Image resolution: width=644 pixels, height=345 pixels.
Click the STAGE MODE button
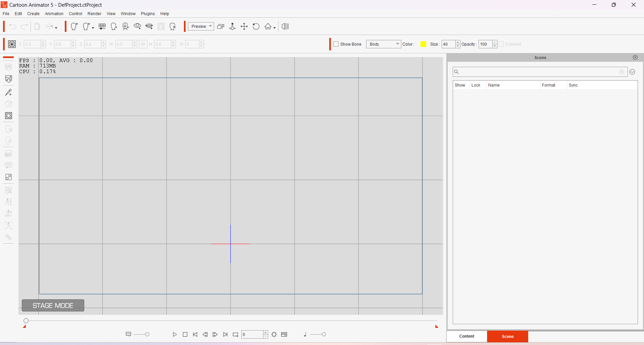[x=53, y=305]
